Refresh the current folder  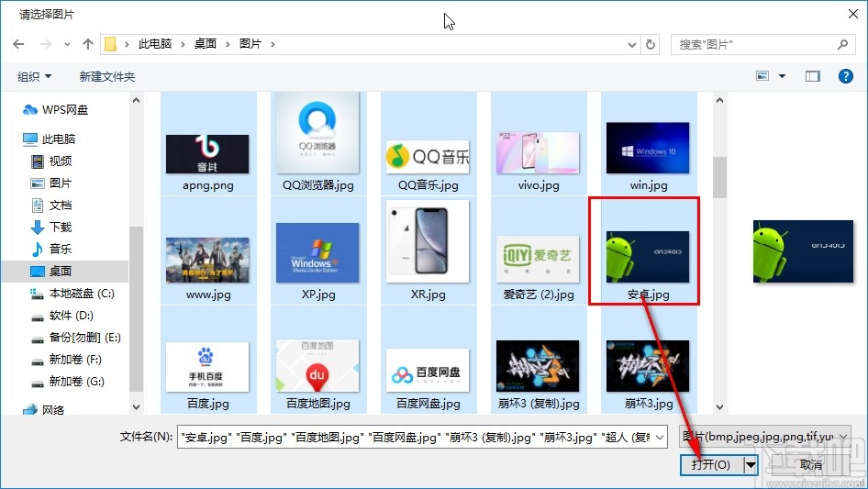651,44
